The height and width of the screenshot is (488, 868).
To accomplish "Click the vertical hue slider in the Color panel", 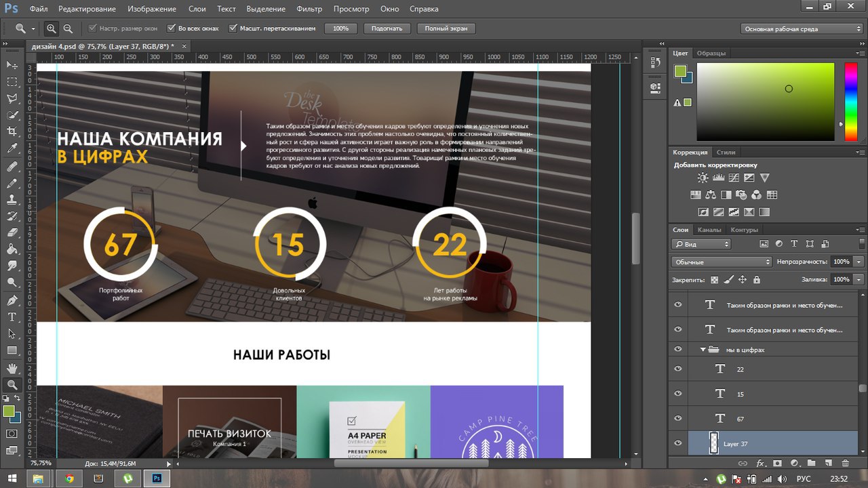I will pyautogui.click(x=850, y=102).
